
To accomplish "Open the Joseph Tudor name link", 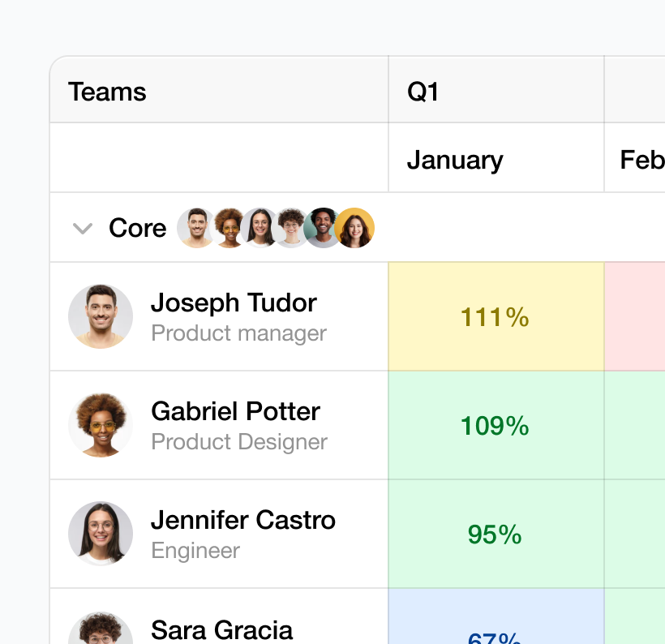I will (x=234, y=303).
